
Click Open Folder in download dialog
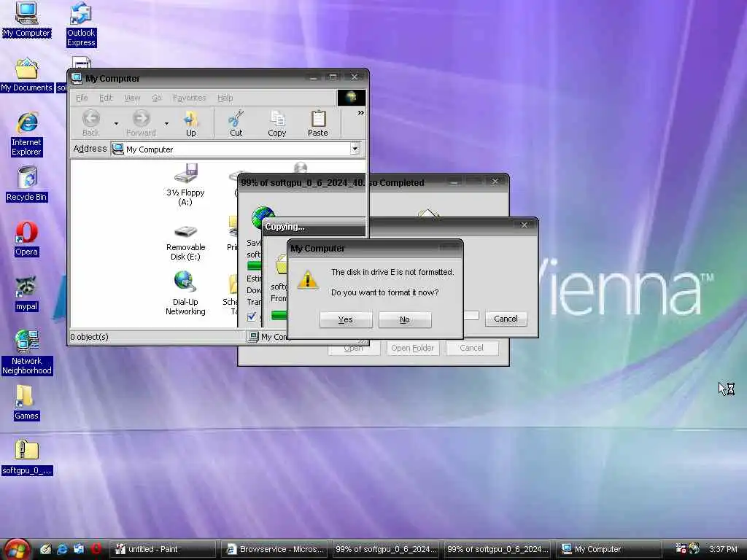413,348
